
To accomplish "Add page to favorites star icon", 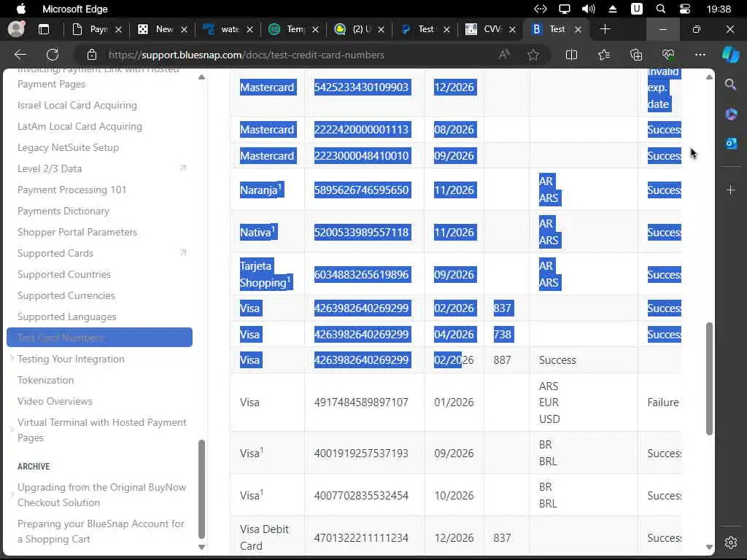I will tap(533, 55).
